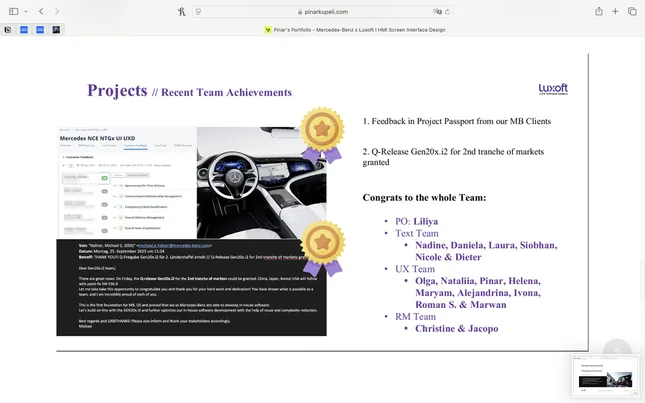Go forward to next page
645x403 pixels.
[x=55, y=11]
